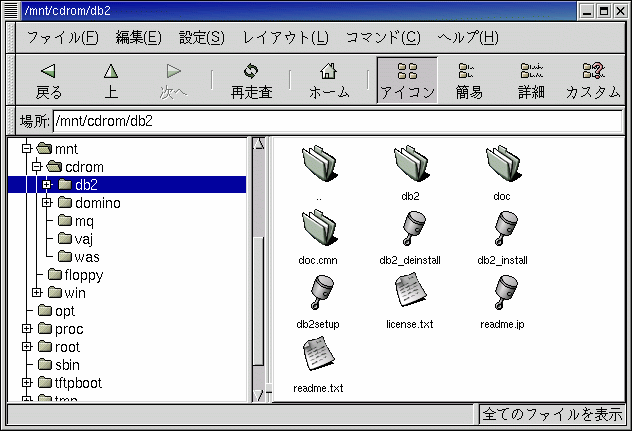
Task: Open the コマンド(C) menu
Action: point(383,38)
